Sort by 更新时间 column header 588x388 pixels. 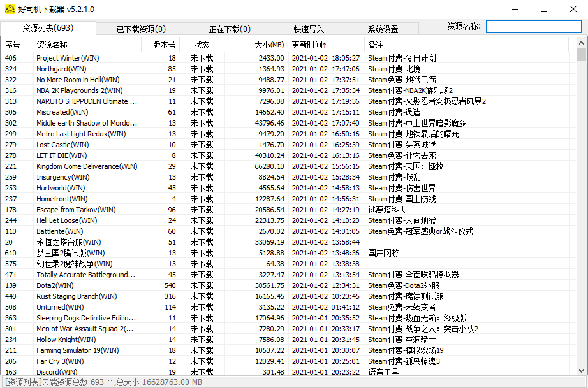[x=327, y=45]
